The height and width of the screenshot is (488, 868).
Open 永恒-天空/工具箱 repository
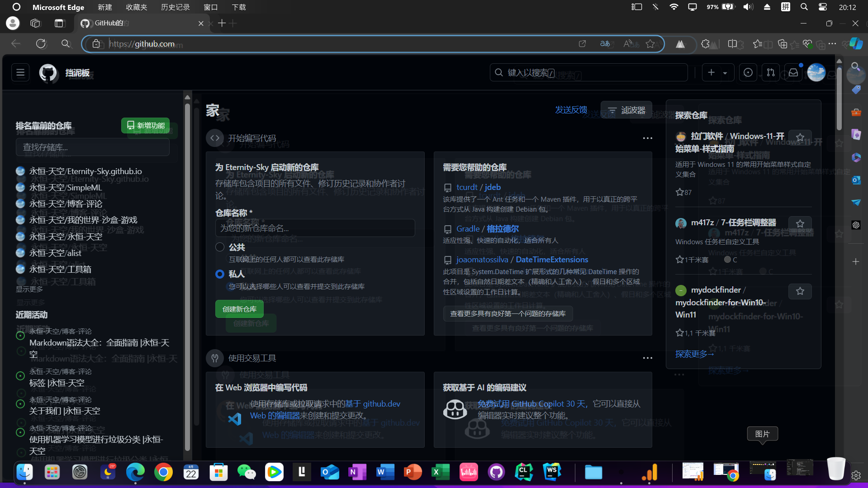point(60,269)
